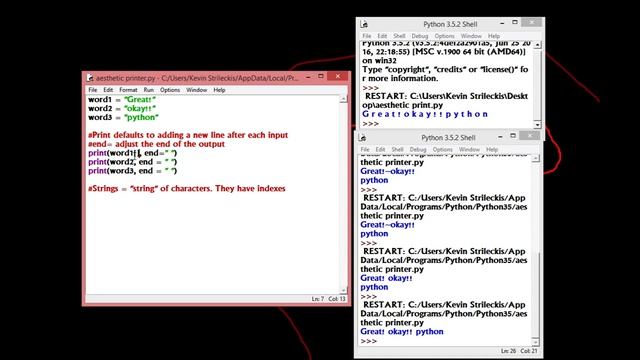The width and height of the screenshot is (640, 360).
Task: Click upper shell scrollbar up arrow
Action: (538, 44)
